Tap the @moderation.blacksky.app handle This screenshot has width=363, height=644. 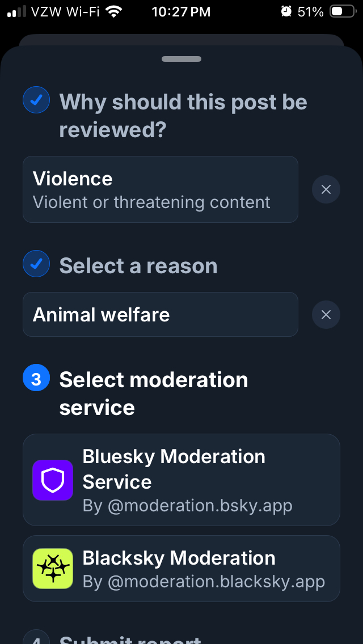(204, 582)
